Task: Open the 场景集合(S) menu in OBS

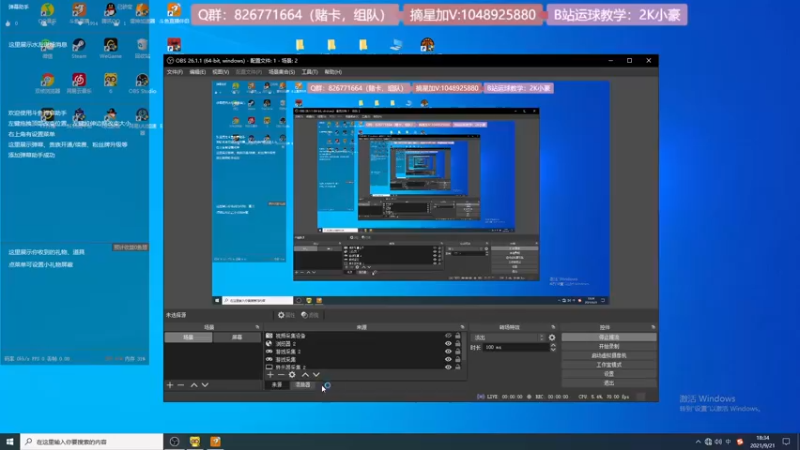Action: (x=282, y=72)
